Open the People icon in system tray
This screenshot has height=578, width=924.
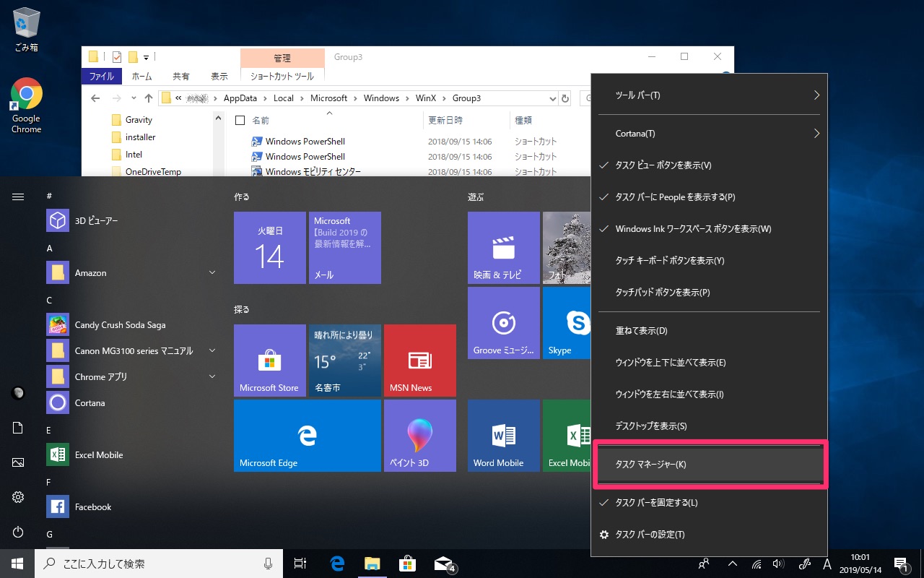click(705, 564)
